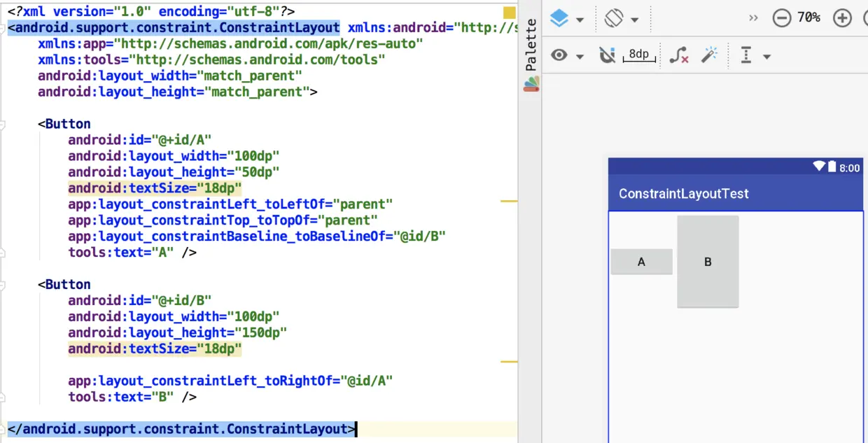Screen dimensions: 868x443
Task: Zoom out with the minus circle icon
Action: click(782, 18)
